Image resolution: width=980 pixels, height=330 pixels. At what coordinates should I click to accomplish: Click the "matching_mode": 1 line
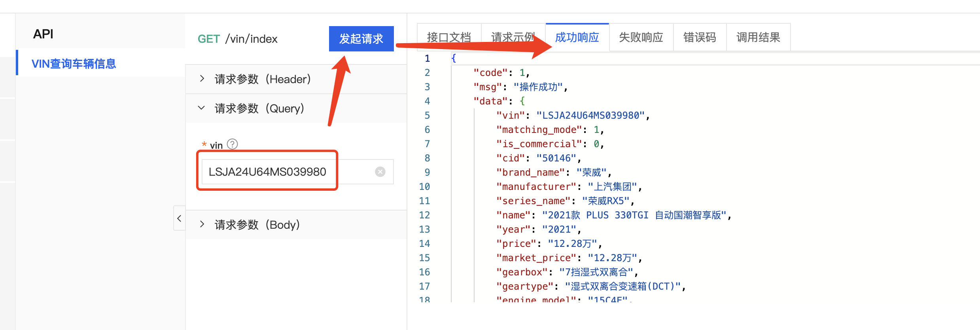click(x=550, y=130)
